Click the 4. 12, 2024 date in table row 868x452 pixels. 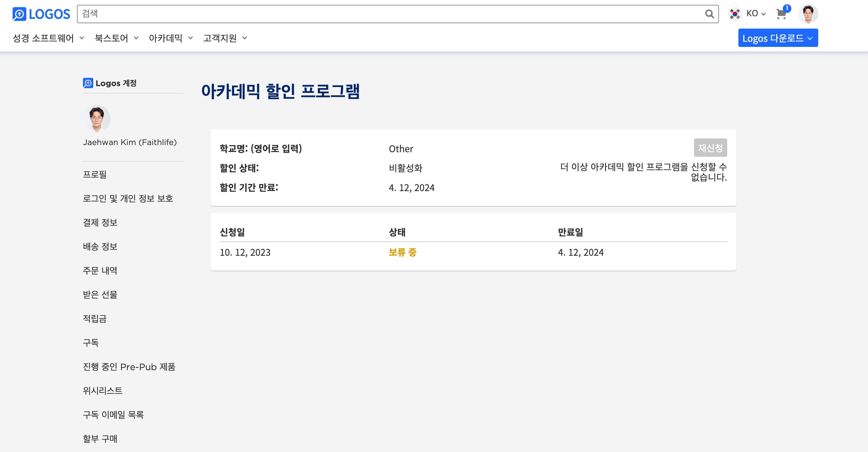click(x=580, y=252)
